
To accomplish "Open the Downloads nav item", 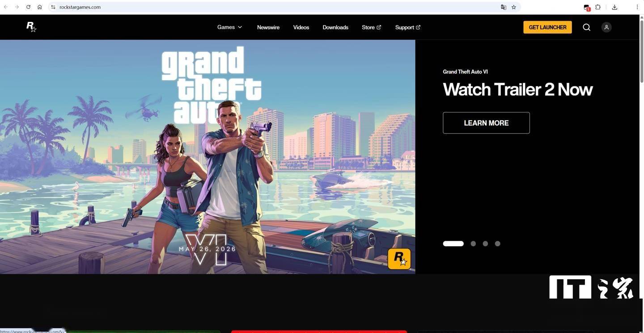I will tap(335, 27).
